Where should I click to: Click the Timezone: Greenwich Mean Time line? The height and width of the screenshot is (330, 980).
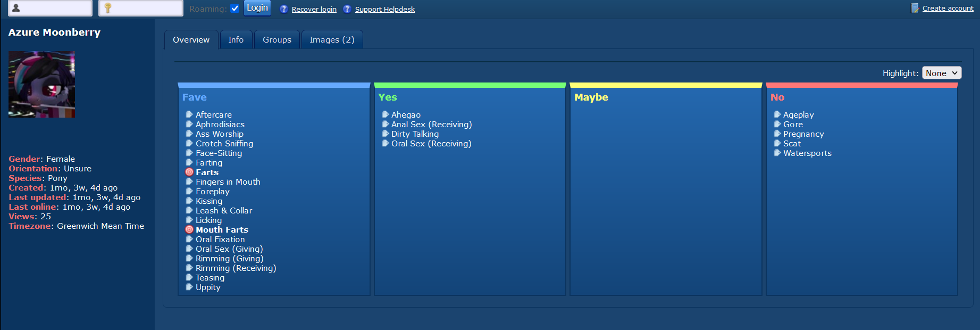[77, 226]
